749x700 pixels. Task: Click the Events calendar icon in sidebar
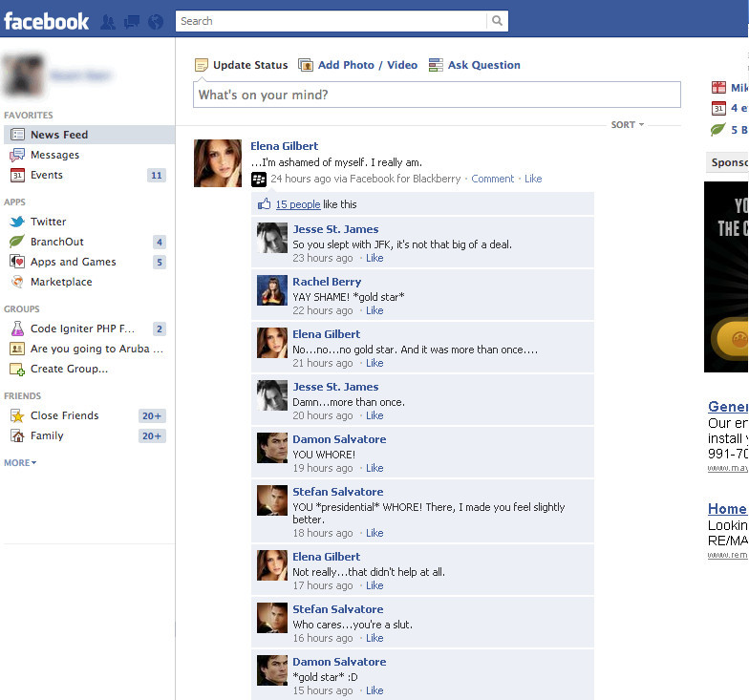(17, 175)
